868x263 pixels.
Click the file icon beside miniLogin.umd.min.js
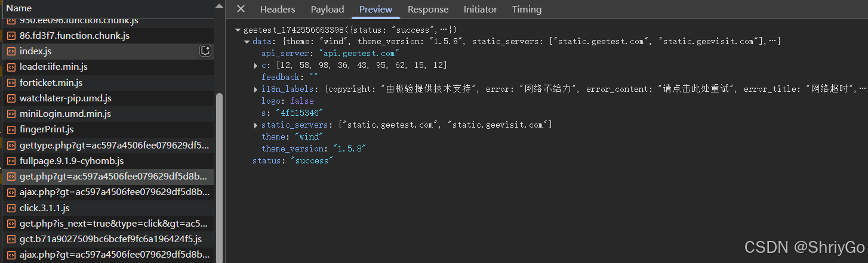pos(11,114)
